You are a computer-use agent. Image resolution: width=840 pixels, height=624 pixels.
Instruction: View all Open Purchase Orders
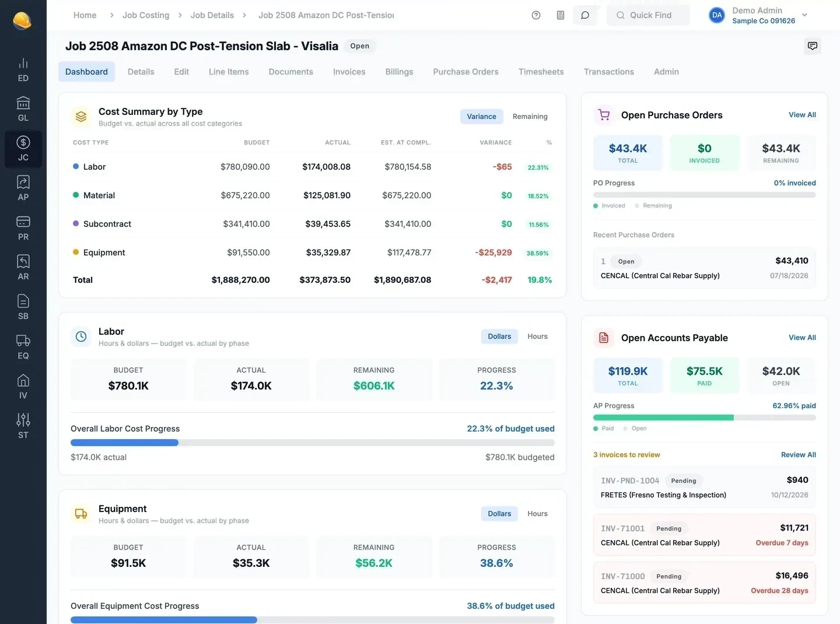[x=802, y=115]
